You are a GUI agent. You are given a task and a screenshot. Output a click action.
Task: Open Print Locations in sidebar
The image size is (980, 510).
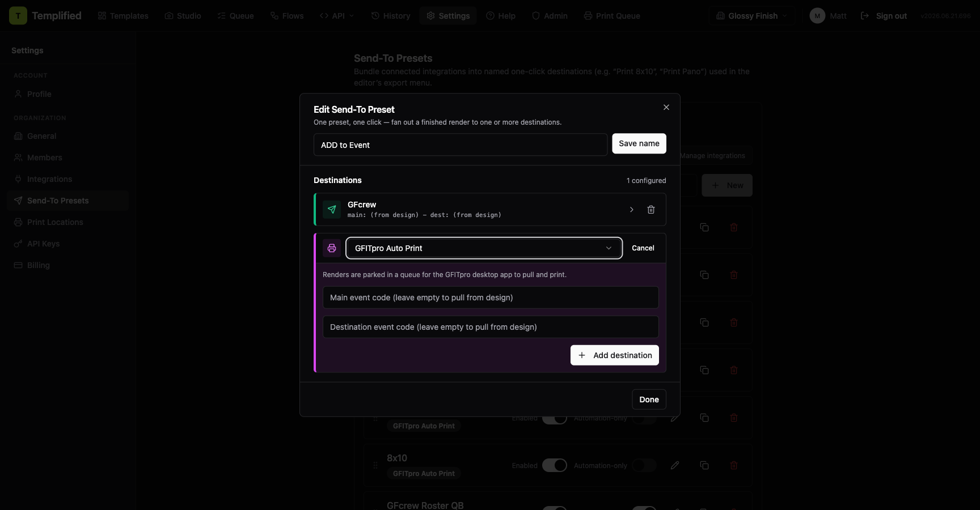point(68,222)
